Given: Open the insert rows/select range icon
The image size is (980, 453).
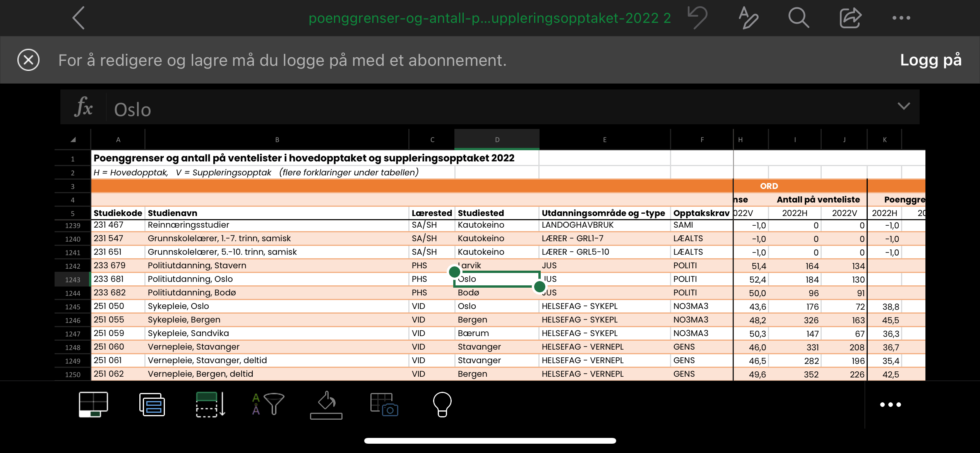Looking at the screenshot, I should pos(210,404).
